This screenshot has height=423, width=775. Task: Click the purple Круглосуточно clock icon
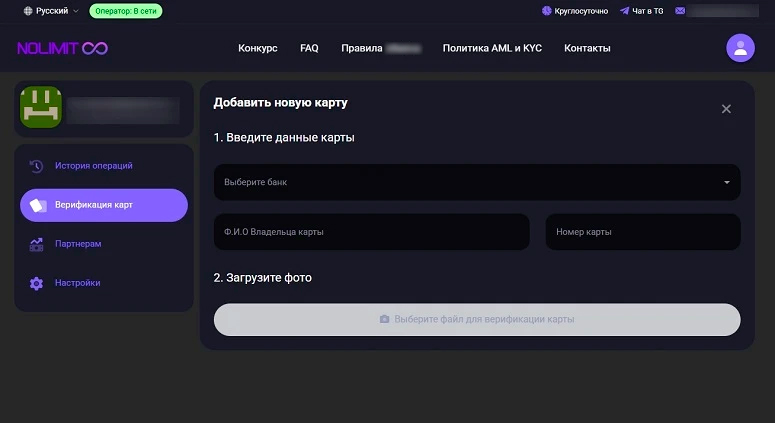click(x=546, y=11)
